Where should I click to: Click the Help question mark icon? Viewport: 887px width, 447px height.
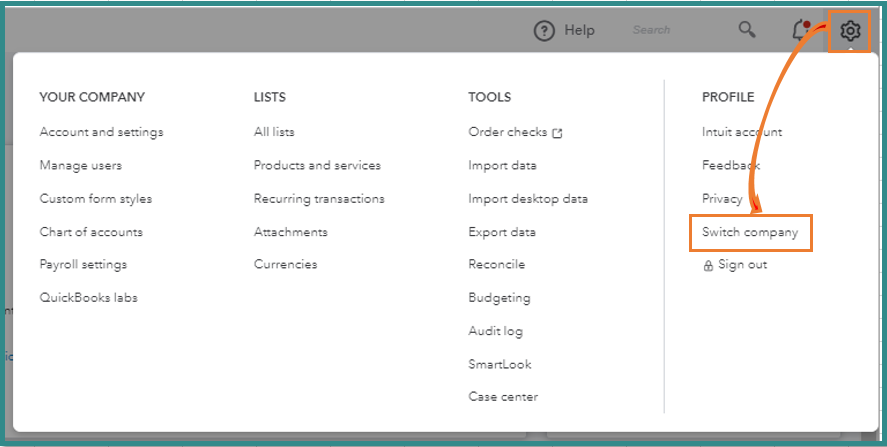click(544, 31)
